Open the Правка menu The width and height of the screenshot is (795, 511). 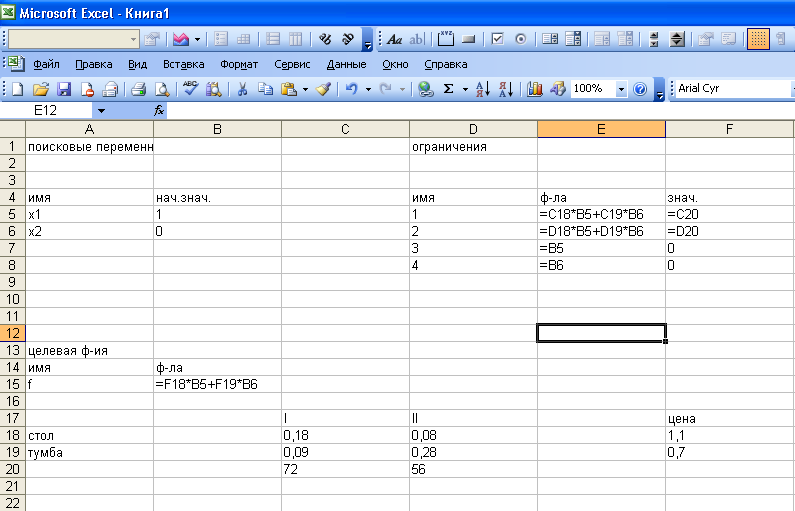pos(94,64)
